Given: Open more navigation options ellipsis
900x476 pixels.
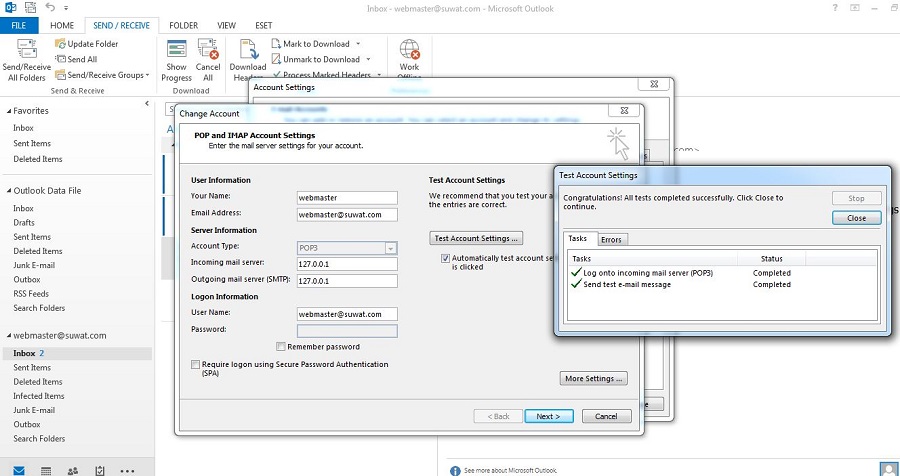Looking at the screenshot, I should [127, 471].
